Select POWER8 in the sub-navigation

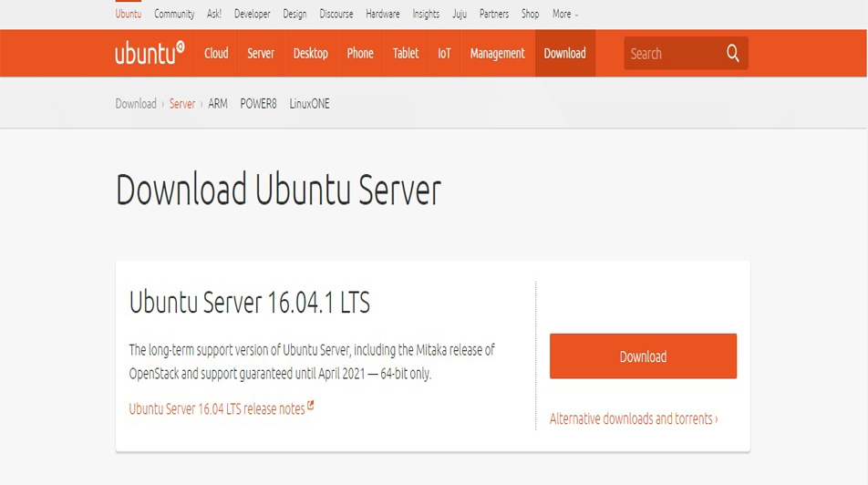[258, 104]
